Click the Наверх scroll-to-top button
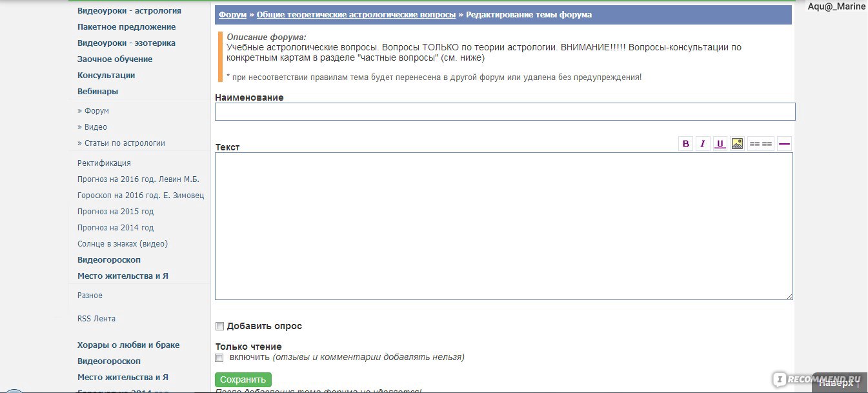The image size is (868, 393). click(x=839, y=383)
